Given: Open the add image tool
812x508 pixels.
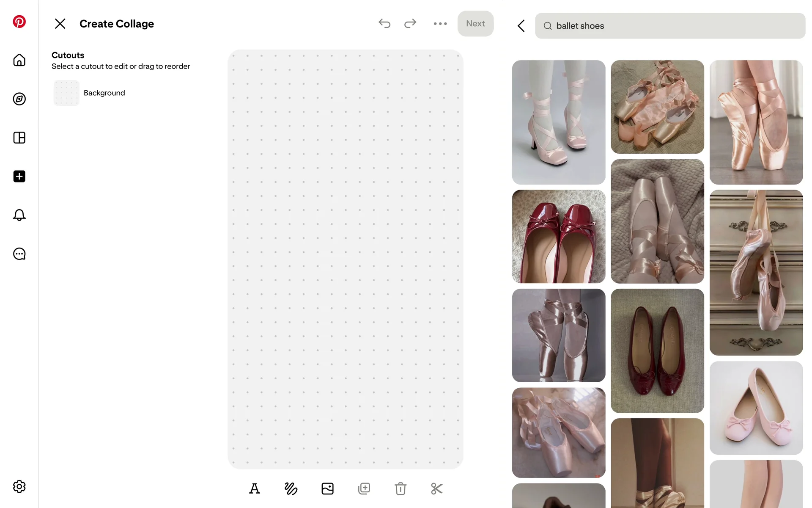Looking at the screenshot, I should [x=327, y=489].
